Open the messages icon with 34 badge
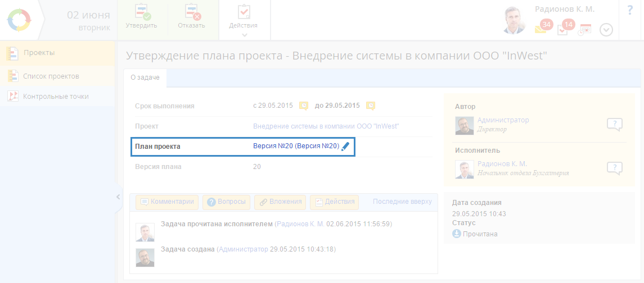Viewport: 644px width, 283px height. (542, 29)
